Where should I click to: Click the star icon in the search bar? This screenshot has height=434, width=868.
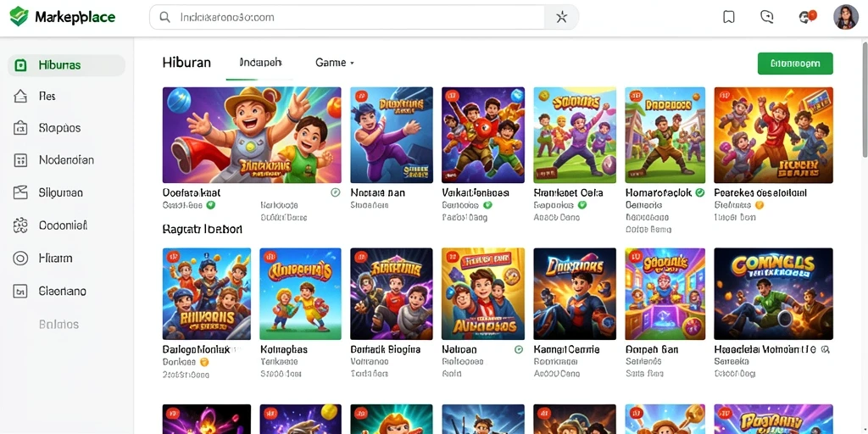pos(561,17)
